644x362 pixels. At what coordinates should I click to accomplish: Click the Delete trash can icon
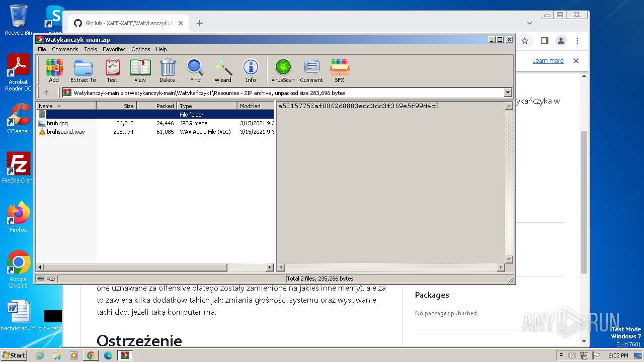[x=168, y=70]
